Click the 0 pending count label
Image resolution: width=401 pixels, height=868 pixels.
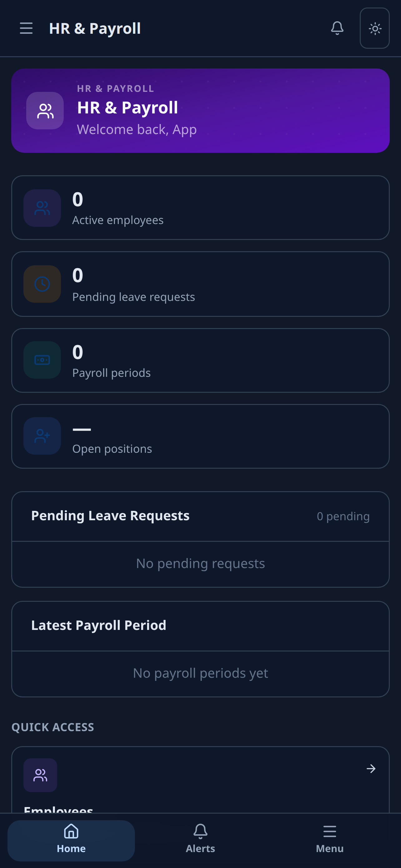(x=343, y=516)
